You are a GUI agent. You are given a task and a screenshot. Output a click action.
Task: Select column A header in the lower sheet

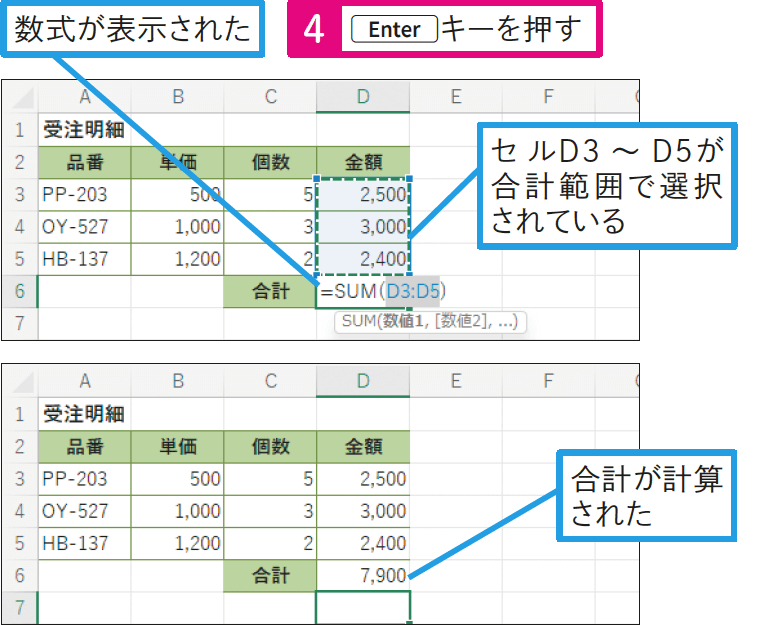click(x=85, y=381)
